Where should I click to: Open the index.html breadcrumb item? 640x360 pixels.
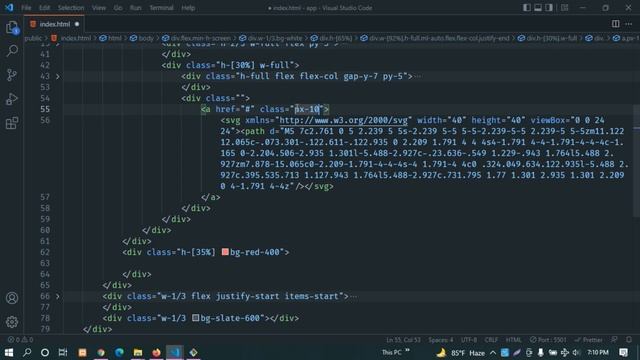pyautogui.click(x=71, y=38)
